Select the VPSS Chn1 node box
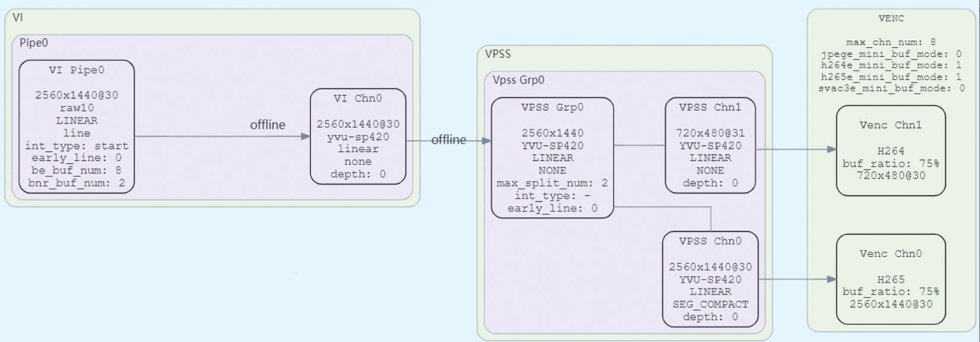 tap(710, 145)
